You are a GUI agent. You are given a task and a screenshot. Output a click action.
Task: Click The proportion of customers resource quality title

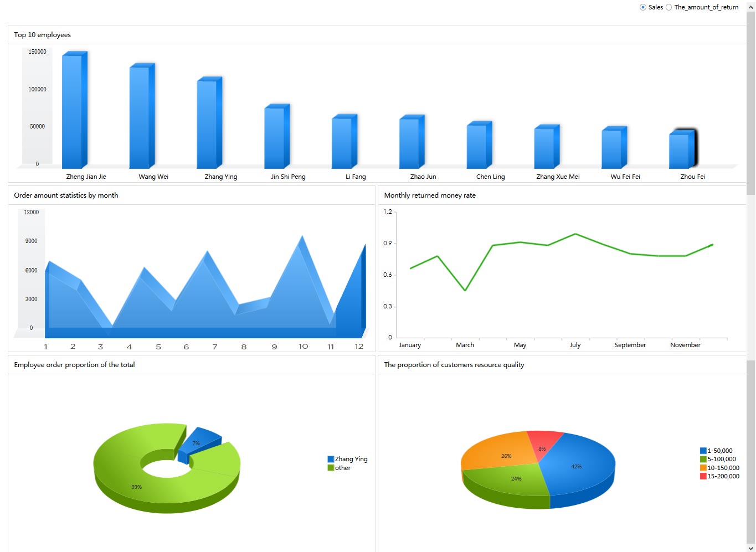point(454,365)
